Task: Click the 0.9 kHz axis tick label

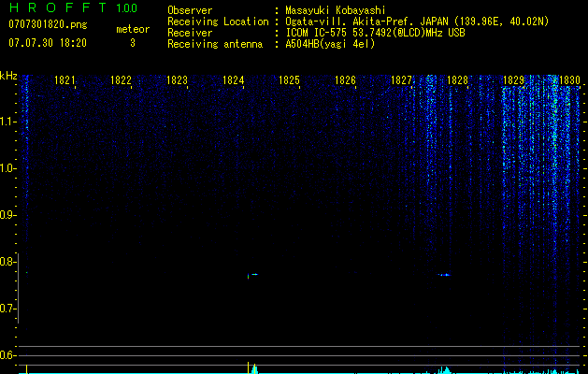Action: [x=7, y=215]
